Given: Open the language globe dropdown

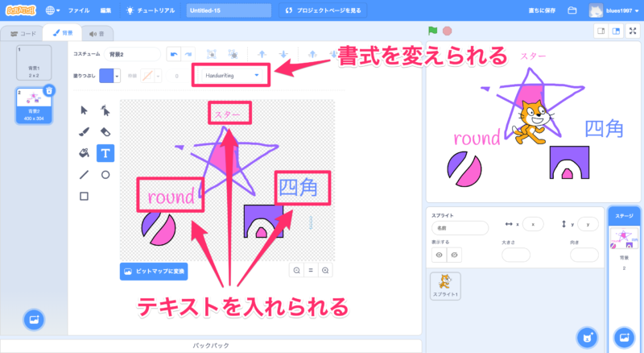Looking at the screenshot, I should [53, 10].
